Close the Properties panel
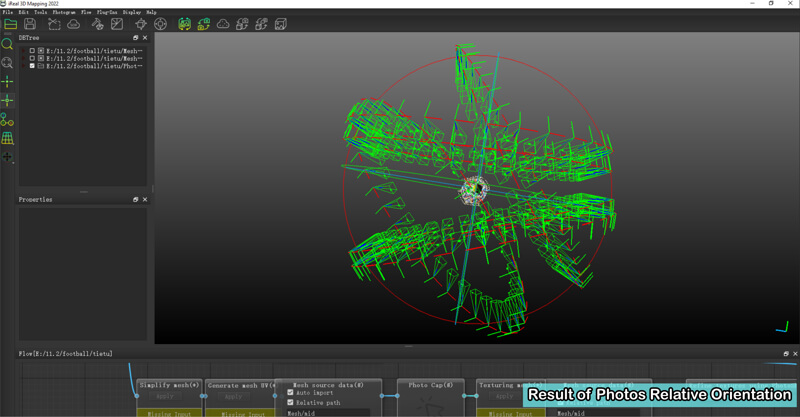800x417 pixels. tap(145, 200)
